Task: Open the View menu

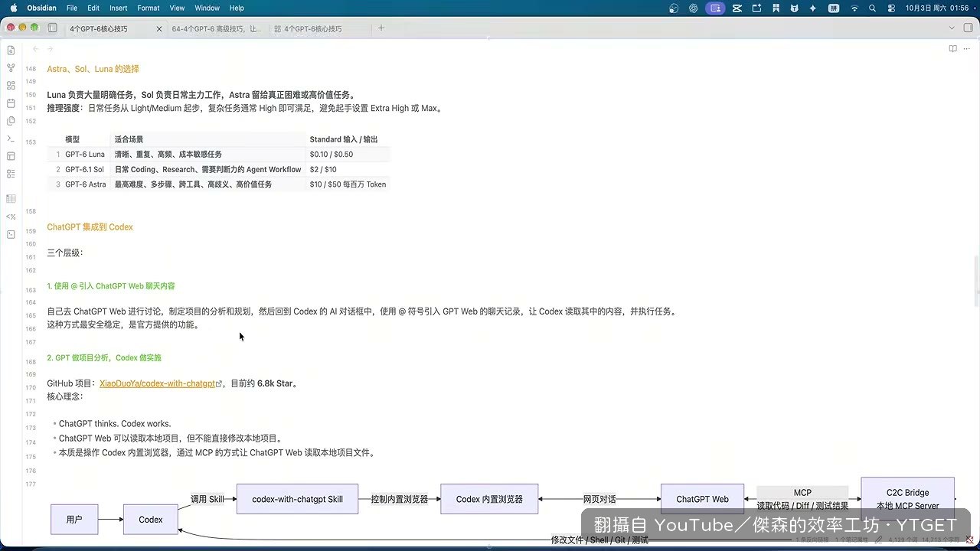Action: point(177,8)
